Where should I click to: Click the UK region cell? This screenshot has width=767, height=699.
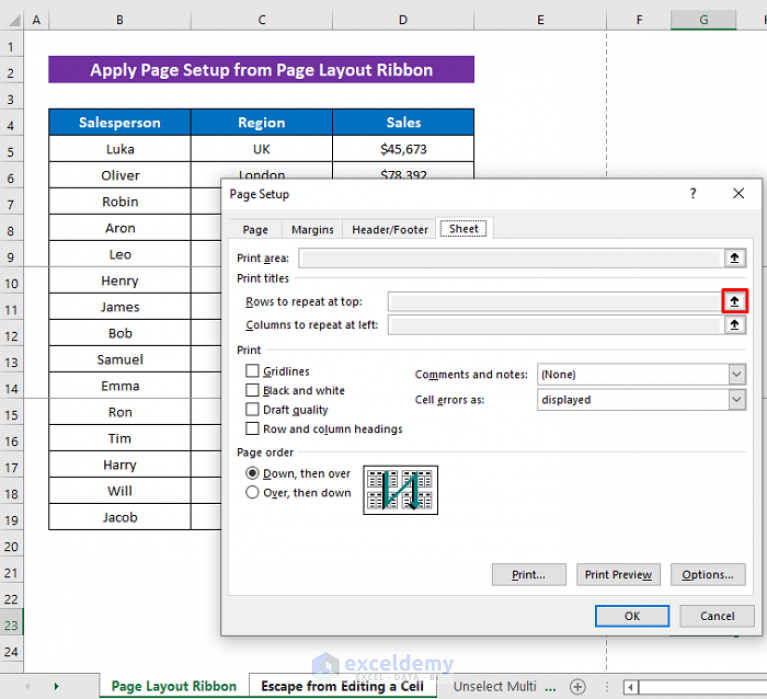point(262,149)
